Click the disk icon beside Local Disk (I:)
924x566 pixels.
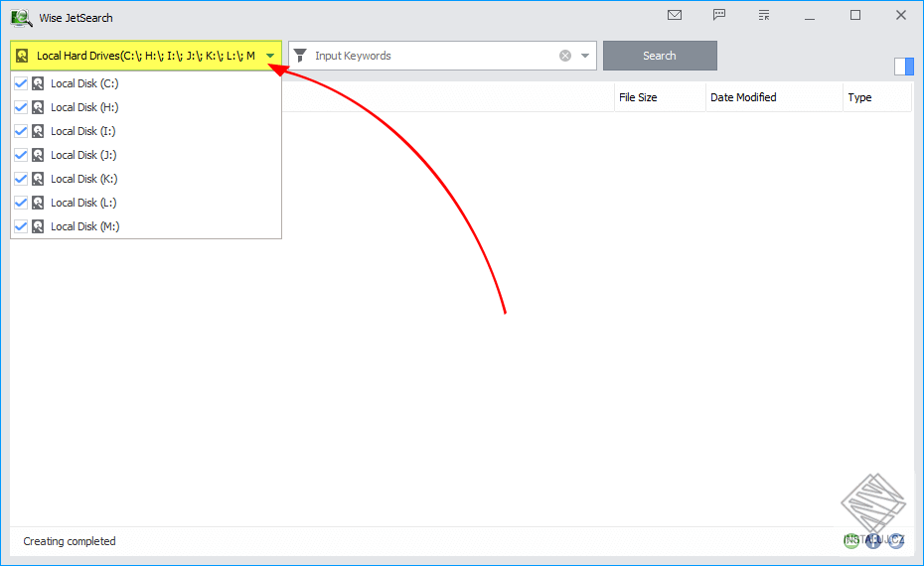click(38, 131)
